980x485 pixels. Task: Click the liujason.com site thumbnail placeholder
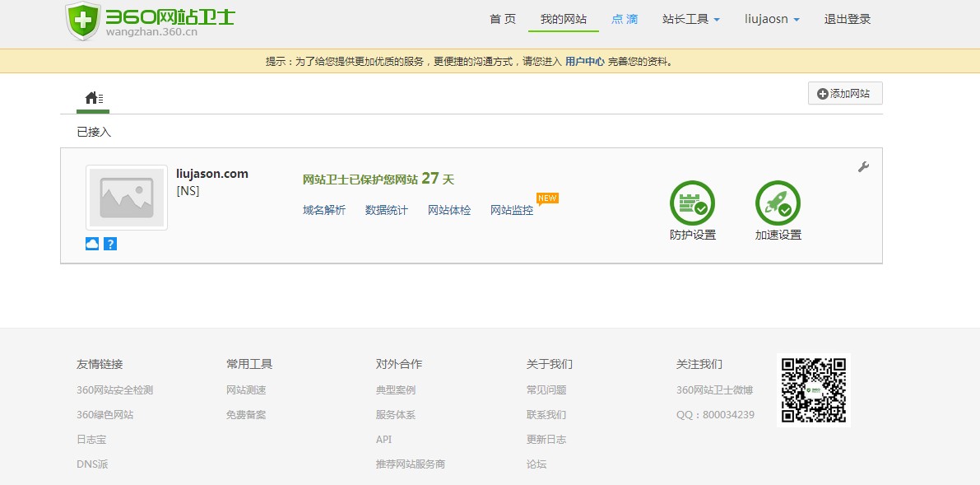[126, 198]
